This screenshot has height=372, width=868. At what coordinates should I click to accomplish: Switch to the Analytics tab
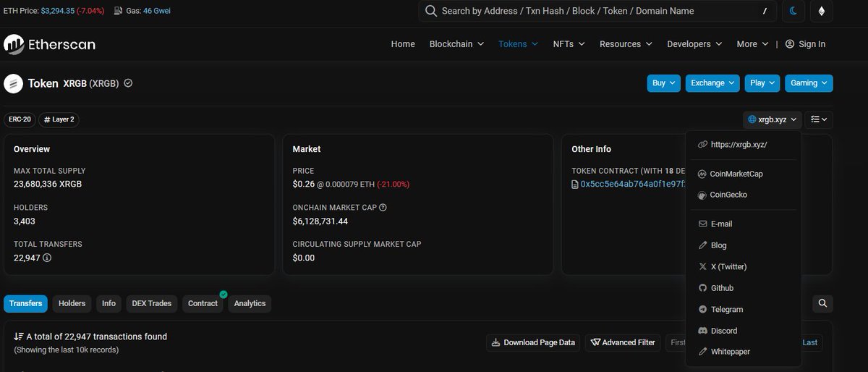point(250,303)
